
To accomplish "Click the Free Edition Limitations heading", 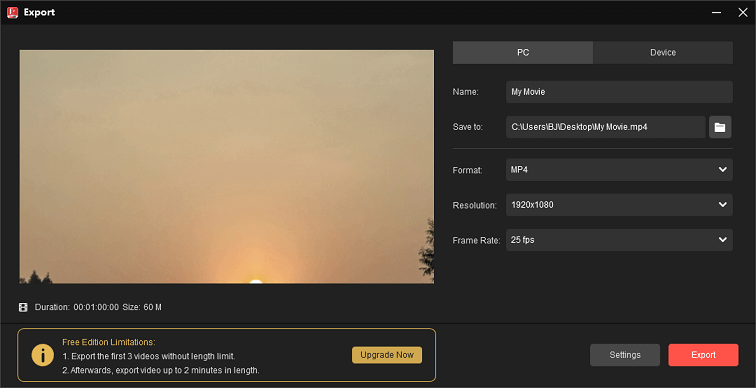I will 108,342.
